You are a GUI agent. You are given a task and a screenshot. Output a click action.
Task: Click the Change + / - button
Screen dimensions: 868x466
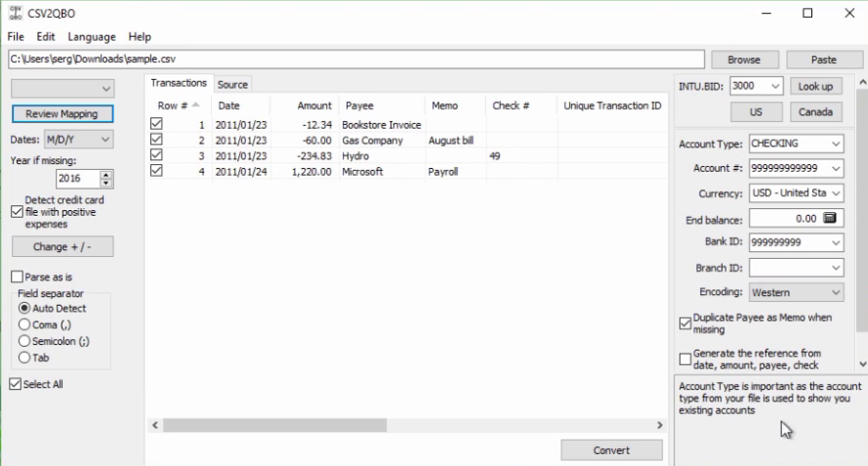[x=62, y=246]
